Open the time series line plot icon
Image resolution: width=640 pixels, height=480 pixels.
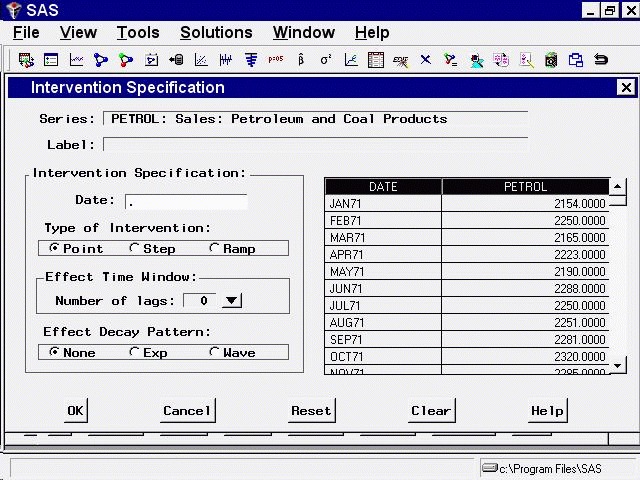pyautogui.click(x=76, y=60)
